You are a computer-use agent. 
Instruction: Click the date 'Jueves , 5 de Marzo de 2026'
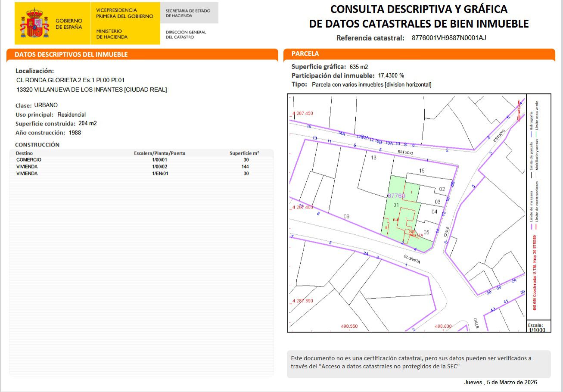pyautogui.click(x=501, y=383)
